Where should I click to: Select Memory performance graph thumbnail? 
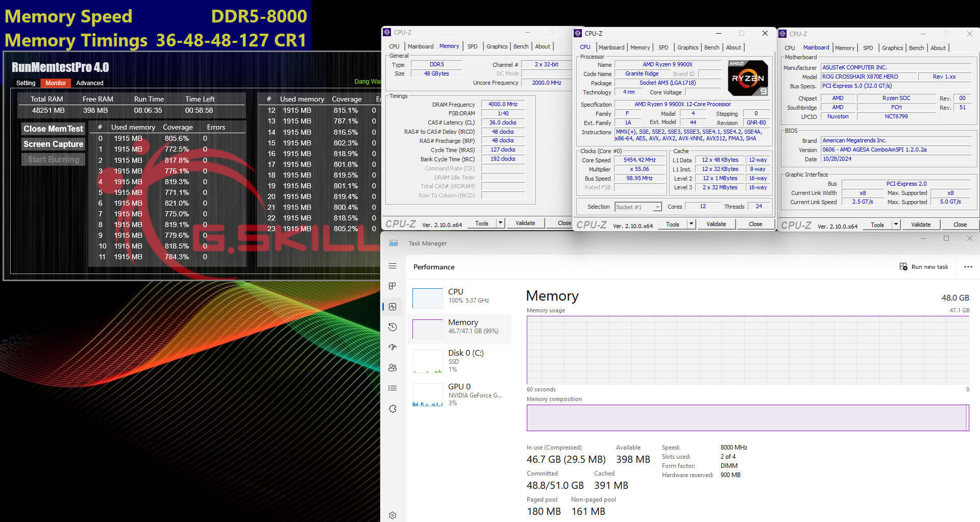pos(427,329)
